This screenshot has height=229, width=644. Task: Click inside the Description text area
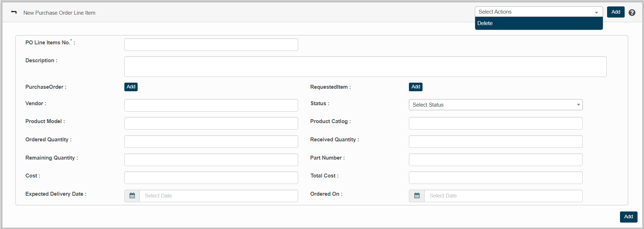coord(365,67)
